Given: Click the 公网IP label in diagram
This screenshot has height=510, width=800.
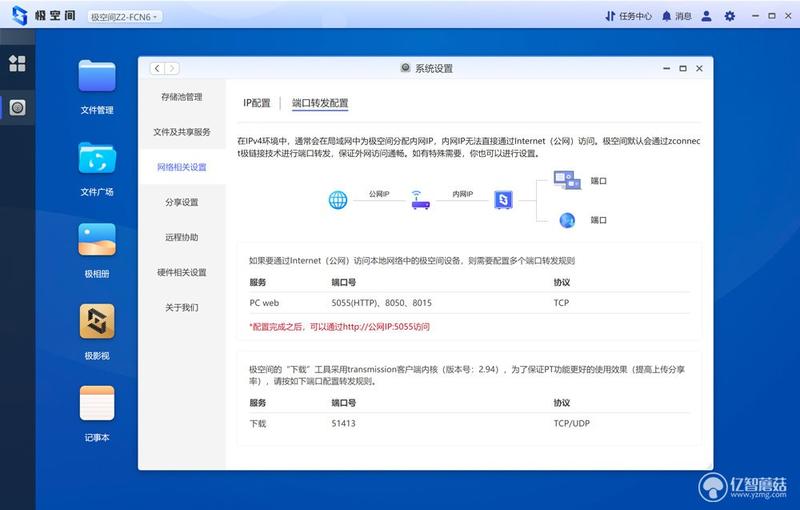Looking at the screenshot, I should pos(379,194).
